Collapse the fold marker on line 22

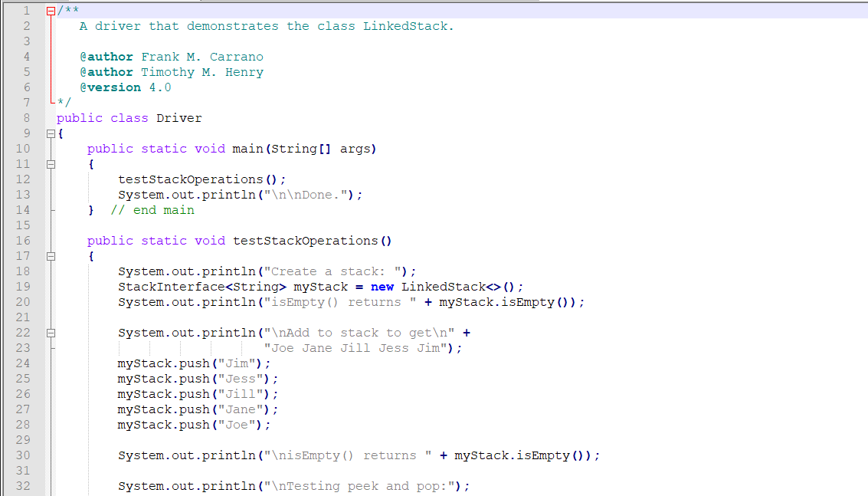point(50,332)
